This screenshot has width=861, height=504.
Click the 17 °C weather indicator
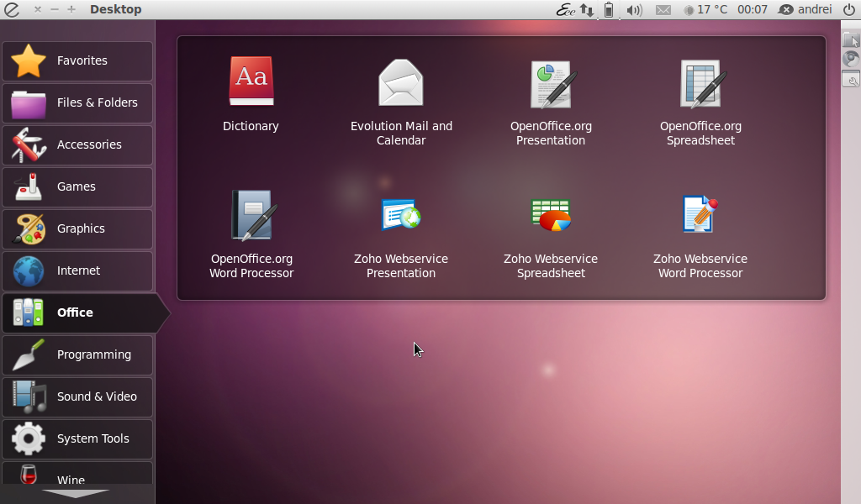tap(705, 9)
